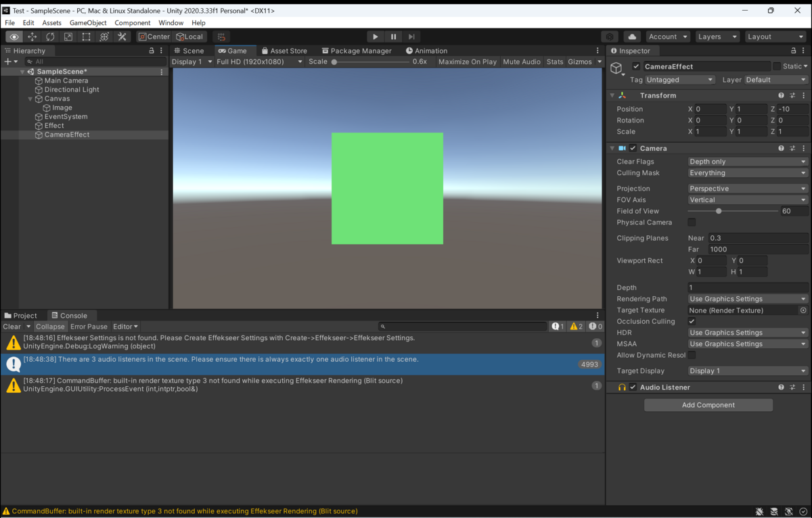Open the Culling Mask dropdown
This screenshot has height=518, width=812.
tap(748, 173)
